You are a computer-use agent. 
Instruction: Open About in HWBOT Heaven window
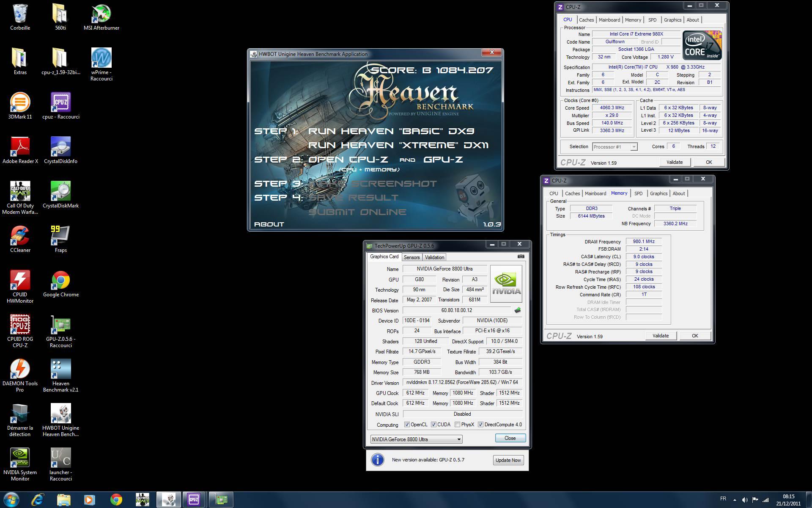click(269, 224)
